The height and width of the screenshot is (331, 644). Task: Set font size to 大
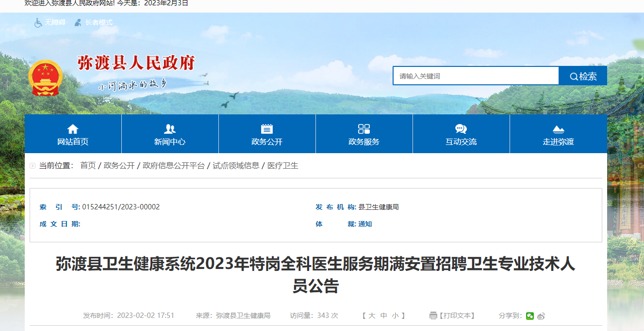tap(372, 315)
